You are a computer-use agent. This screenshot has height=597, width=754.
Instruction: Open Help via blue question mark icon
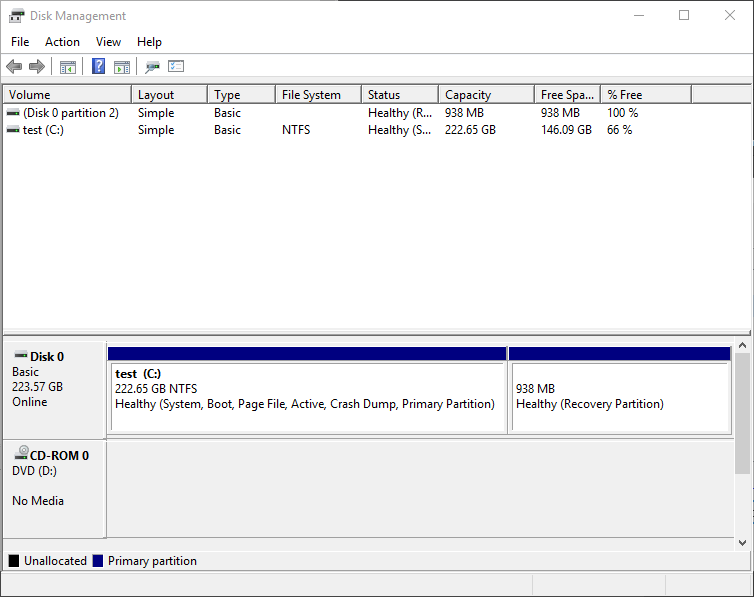(x=98, y=67)
